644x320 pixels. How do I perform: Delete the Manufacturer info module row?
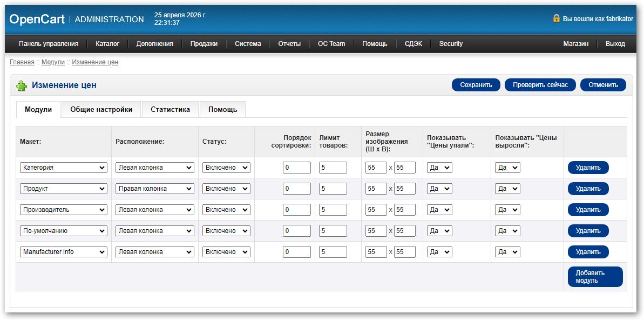(x=588, y=252)
